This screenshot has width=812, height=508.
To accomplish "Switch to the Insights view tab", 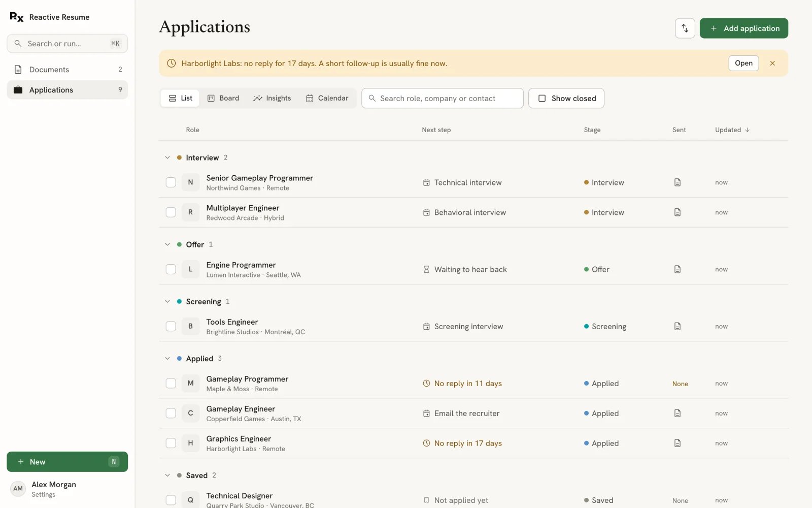I will point(272,99).
